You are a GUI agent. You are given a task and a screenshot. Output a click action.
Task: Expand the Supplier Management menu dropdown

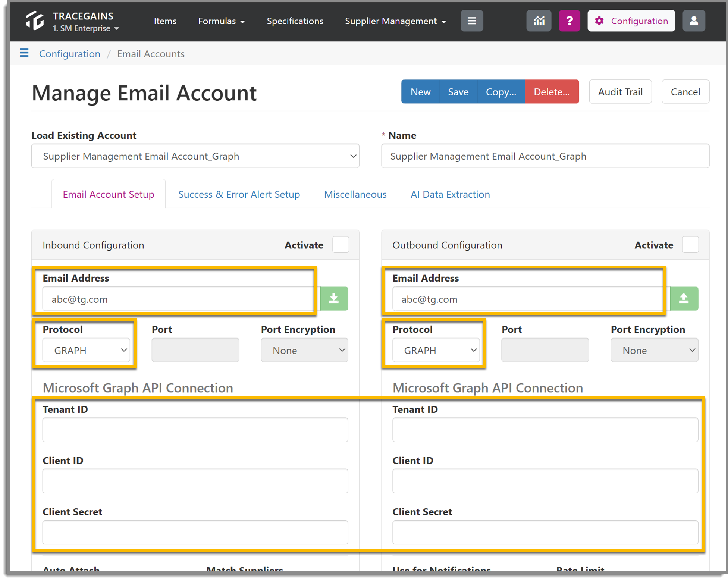395,21
